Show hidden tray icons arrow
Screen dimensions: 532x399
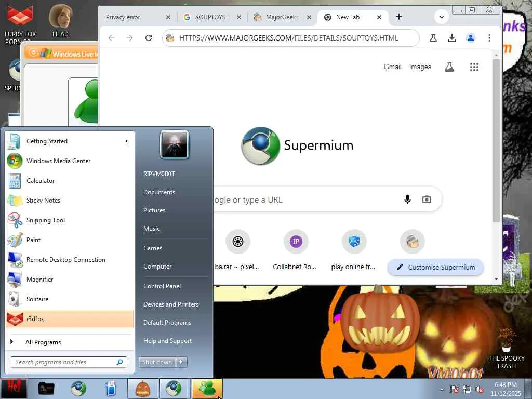click(442, 389)
